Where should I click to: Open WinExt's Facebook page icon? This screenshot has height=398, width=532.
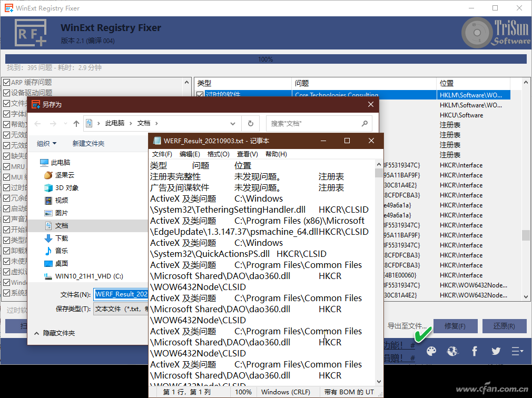pyautogui.click(x=474, y=351)
